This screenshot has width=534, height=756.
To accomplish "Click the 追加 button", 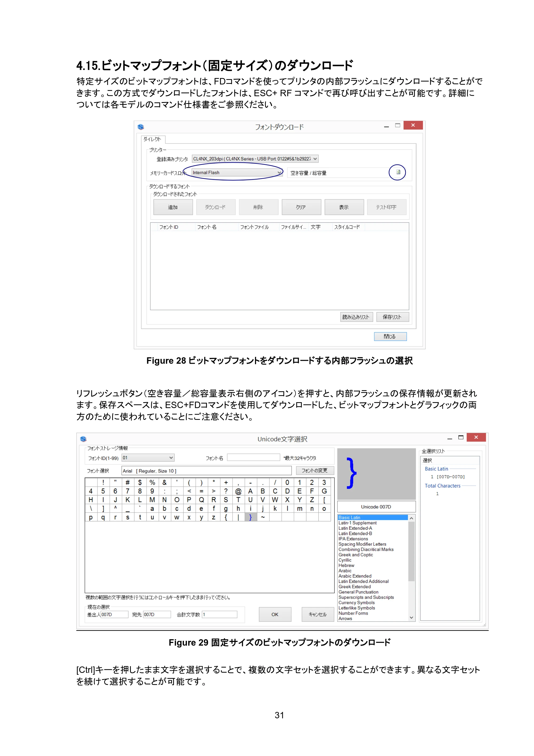I will click(173, 207).
